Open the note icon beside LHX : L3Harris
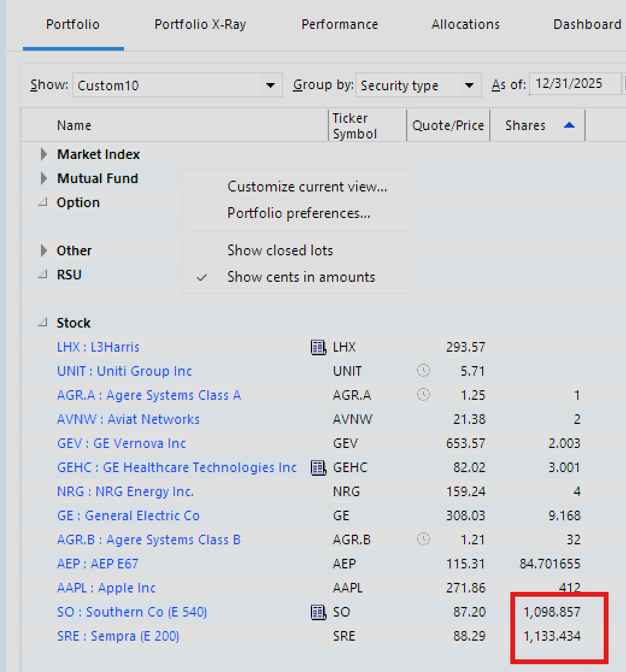Viewport: 626px width, 672px height. click(x=318, y=347)
